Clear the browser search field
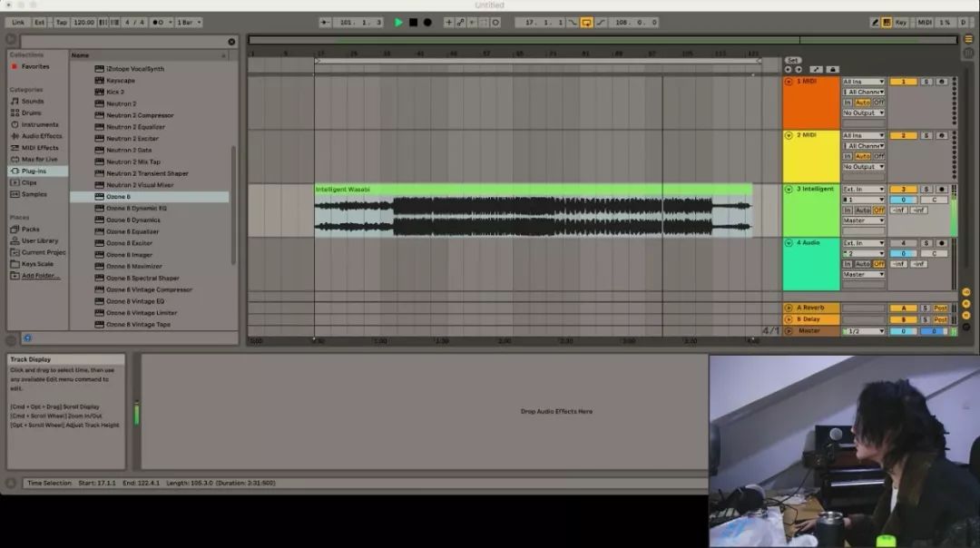The image size is (980, 548). coord(231,42)
